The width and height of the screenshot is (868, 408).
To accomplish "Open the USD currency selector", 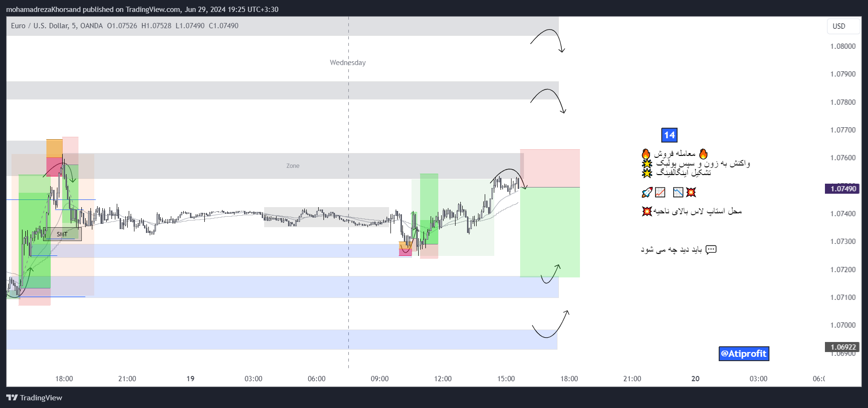I will pyautogui.click(x=844, y=26).
